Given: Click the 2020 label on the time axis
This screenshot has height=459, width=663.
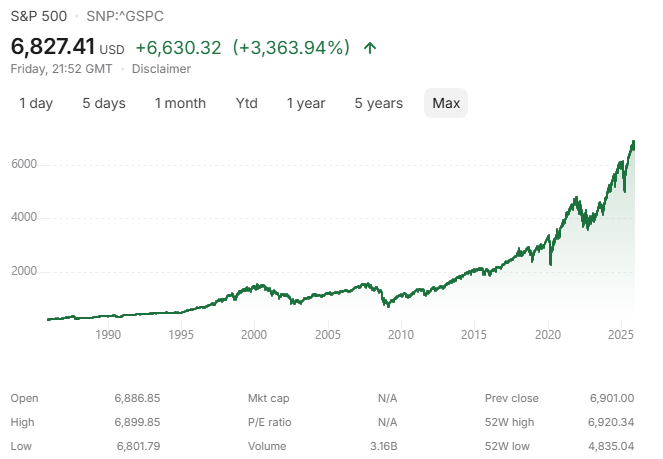Looking at the screenshot, I should coord(547,334).
